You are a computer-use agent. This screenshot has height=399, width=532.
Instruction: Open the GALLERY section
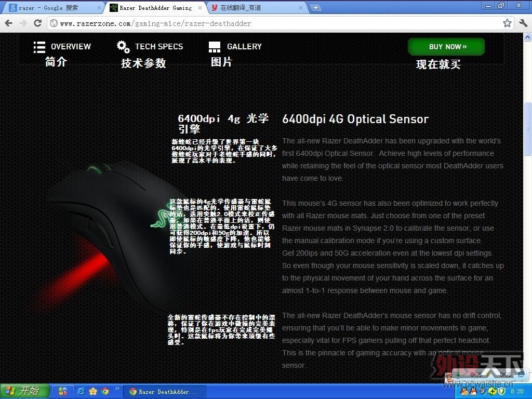[x=244, y=46]
